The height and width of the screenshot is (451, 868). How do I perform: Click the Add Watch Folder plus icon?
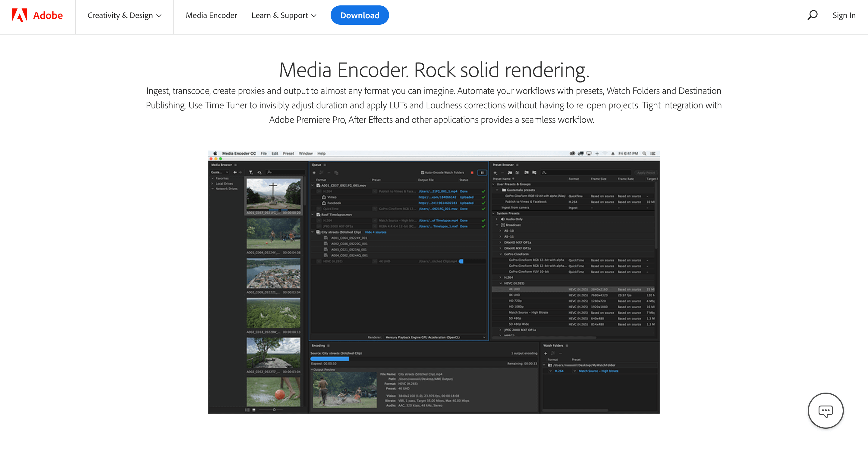click(x=546, y=353)
